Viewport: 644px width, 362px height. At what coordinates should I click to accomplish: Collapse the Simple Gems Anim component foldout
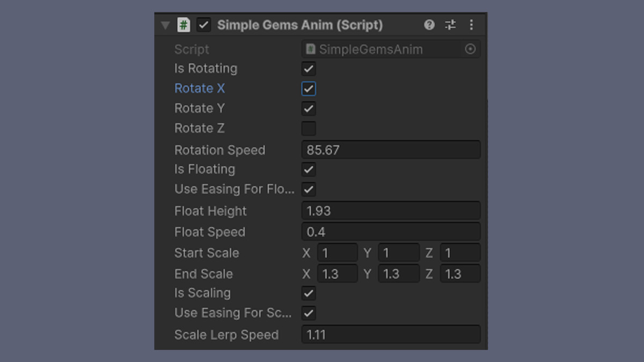pos(166,25)
